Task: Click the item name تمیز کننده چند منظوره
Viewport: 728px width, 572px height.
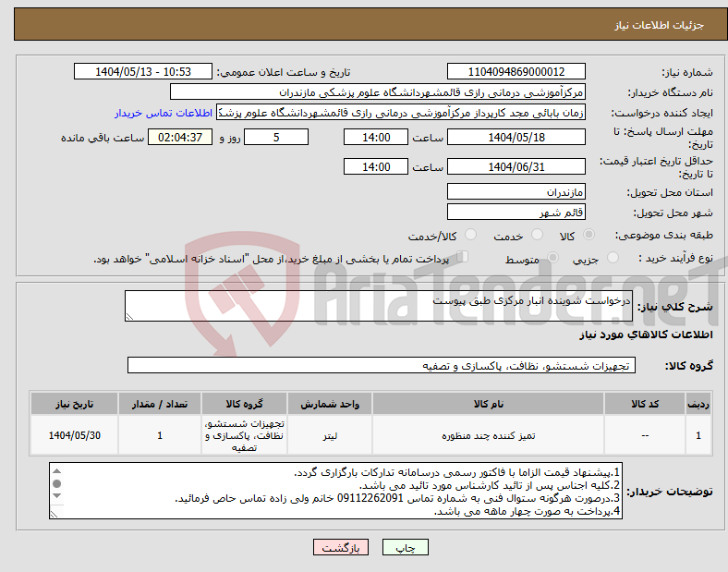Action: (x=489, y=435)
